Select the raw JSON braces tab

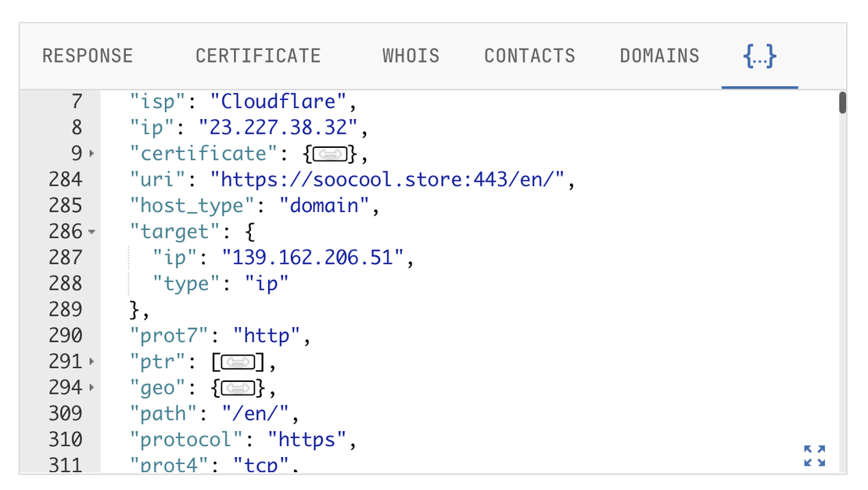759,56
